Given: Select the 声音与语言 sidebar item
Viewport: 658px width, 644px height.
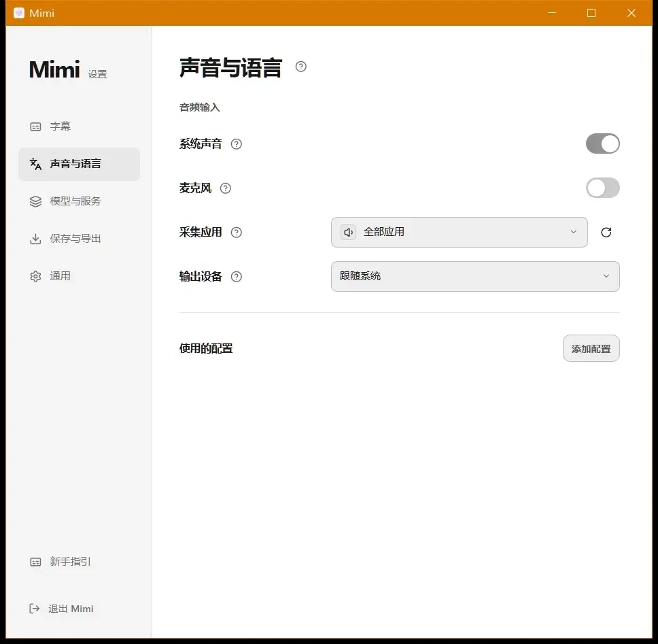Looking at the screenshot, I should [x=79, y=164].
